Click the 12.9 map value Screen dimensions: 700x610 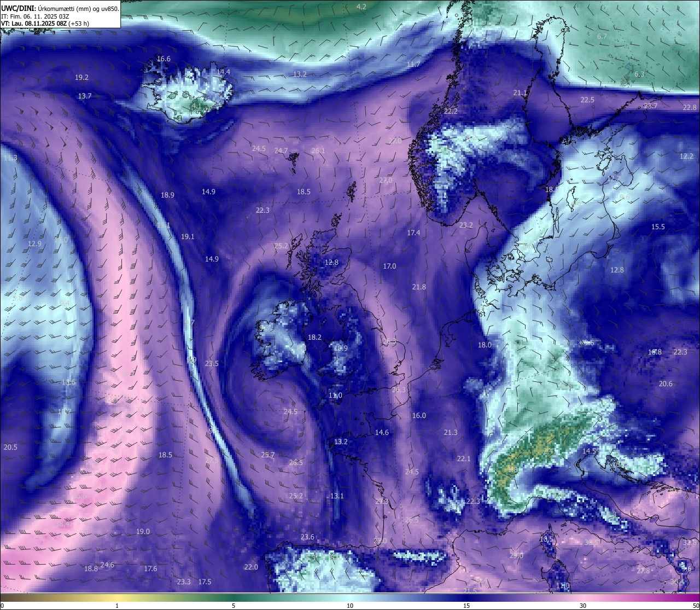click(34, 243)
